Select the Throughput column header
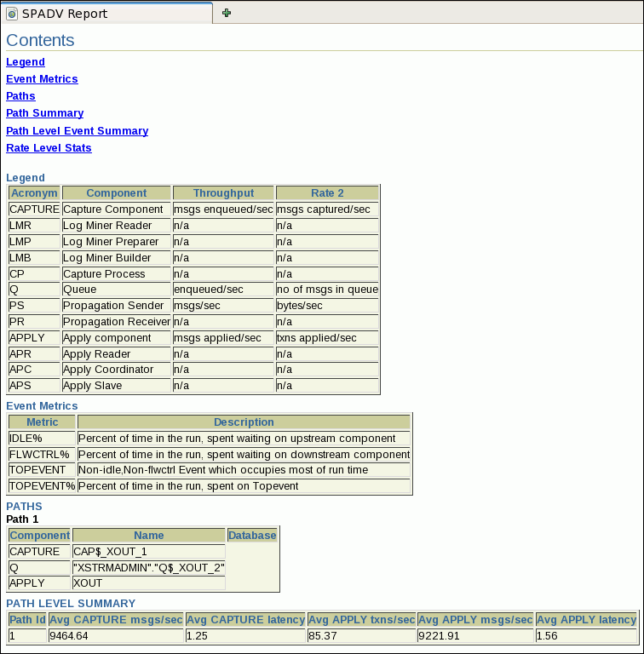644x654 pixels. [x=223, y=193]
